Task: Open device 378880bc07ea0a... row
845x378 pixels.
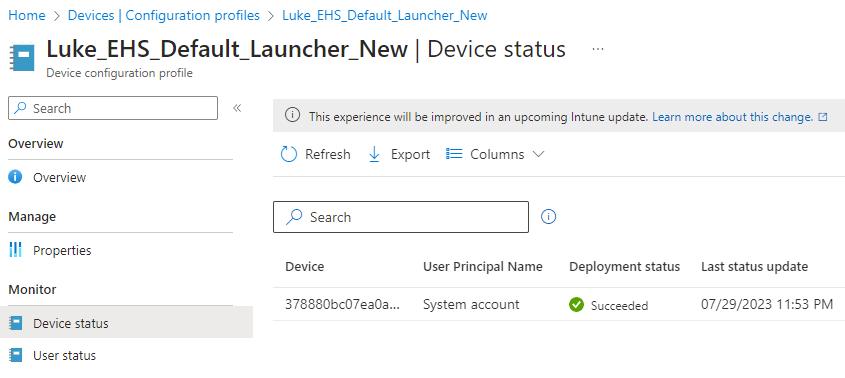Action: [343, 305]
